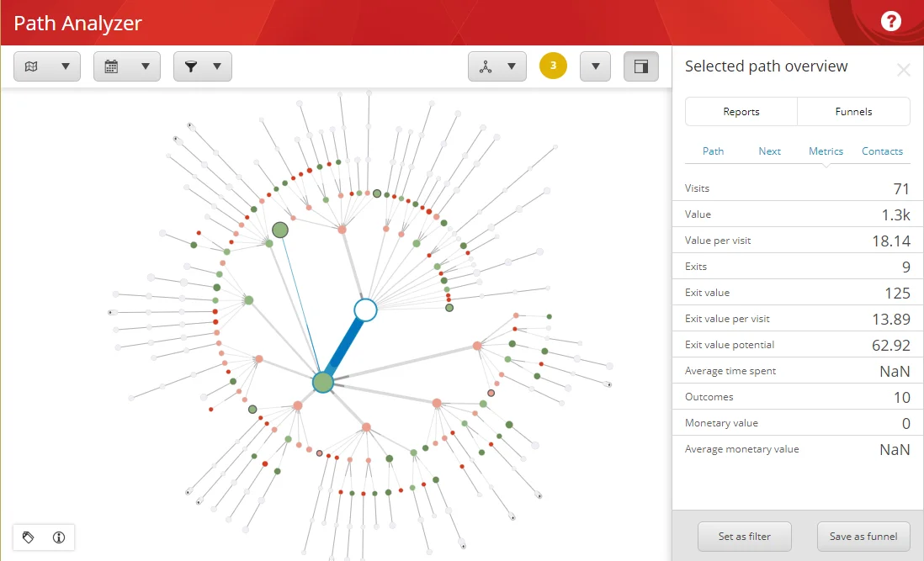The width and height of the screenshot is (924, 561).
Task: Click the thick blue path segment
Action: pos(344,347)
